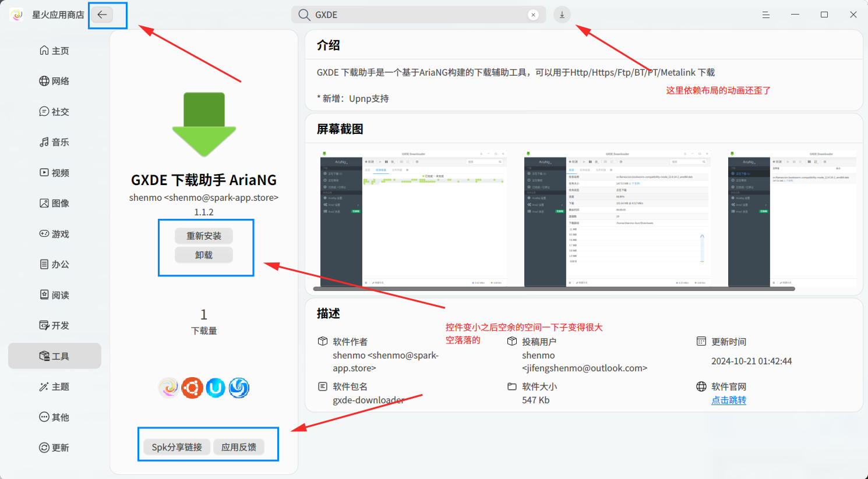Click the 重新安装 reinstall button
This screenshot has width=868, height=479.
pos(204,236)
